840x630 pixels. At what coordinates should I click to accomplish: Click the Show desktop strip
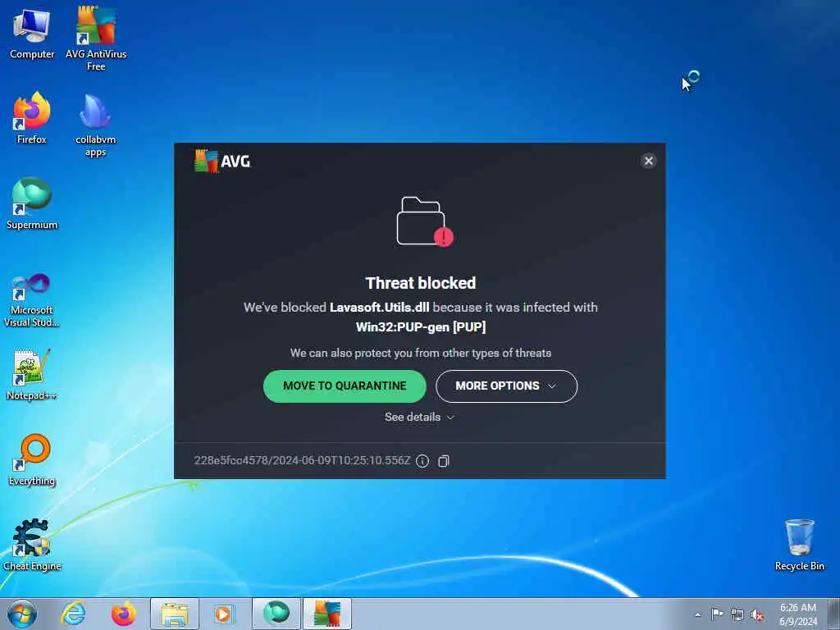[x=834, y=614]
